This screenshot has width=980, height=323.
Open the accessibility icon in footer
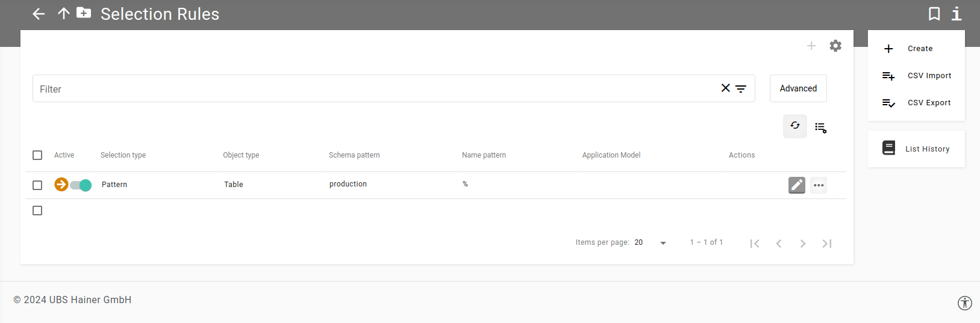click(965, 303)
